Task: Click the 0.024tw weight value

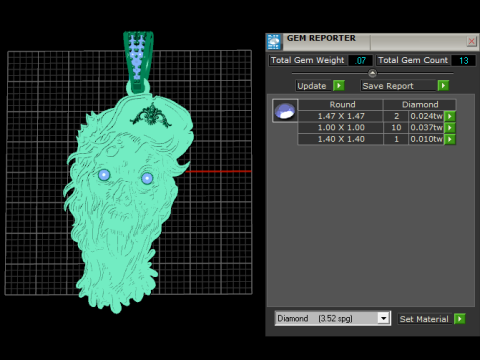Action: 426,116
